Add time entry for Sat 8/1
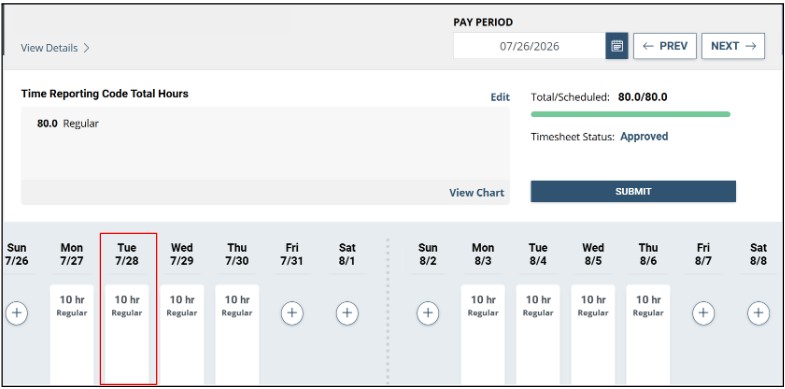This screenshot has width=785, height=389. point(347,313)
